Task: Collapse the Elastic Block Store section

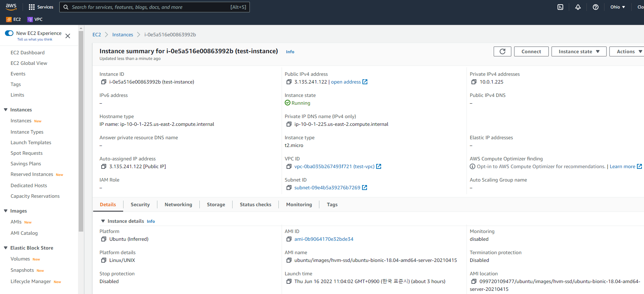Action: pos(6,248)
